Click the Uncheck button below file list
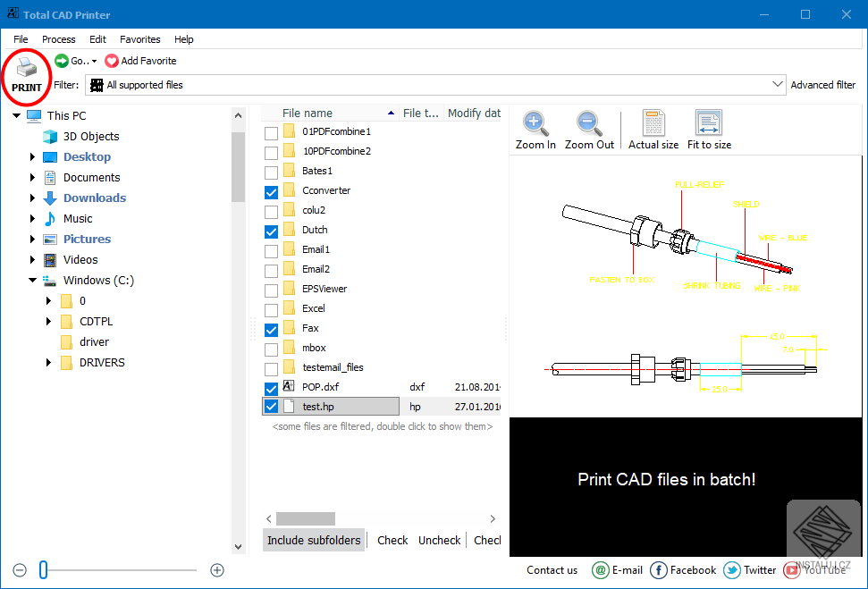 coord(439,540)
